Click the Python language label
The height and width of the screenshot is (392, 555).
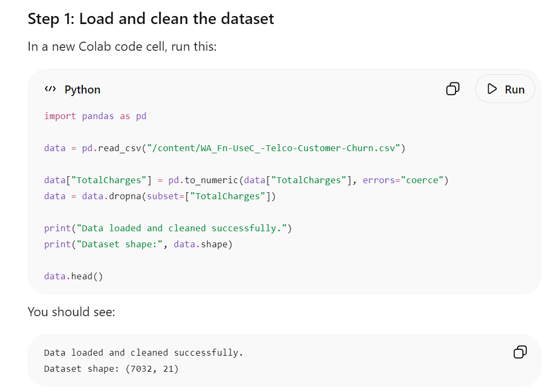coord(82,89)
